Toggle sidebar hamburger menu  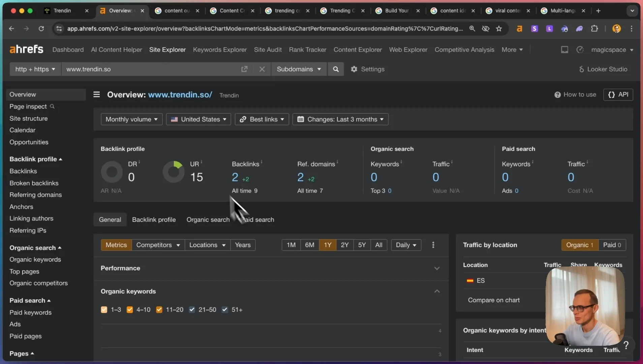(97, 94)
